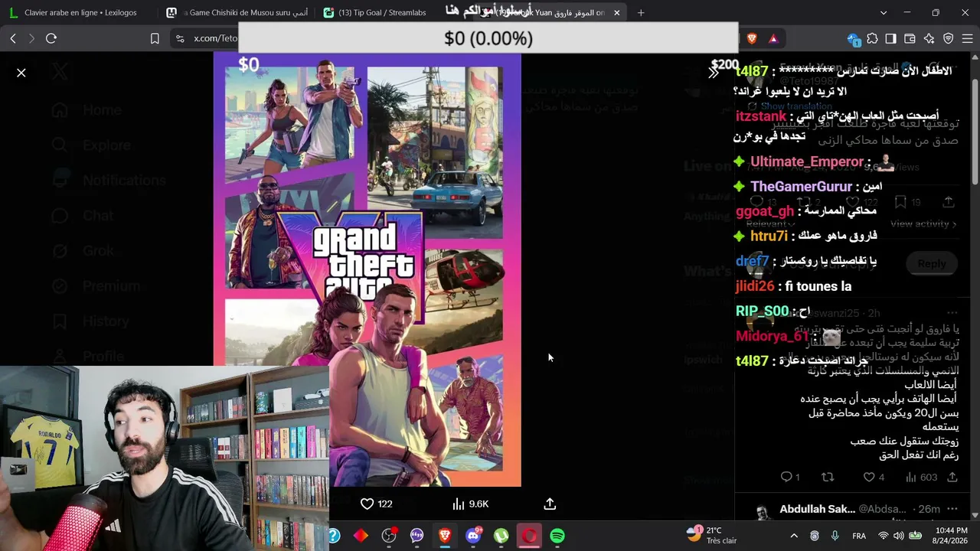Open uTorrent from the taskbar
Image resolution: width=980 pixels, height=551 pixels.
[x=501, y=536]
